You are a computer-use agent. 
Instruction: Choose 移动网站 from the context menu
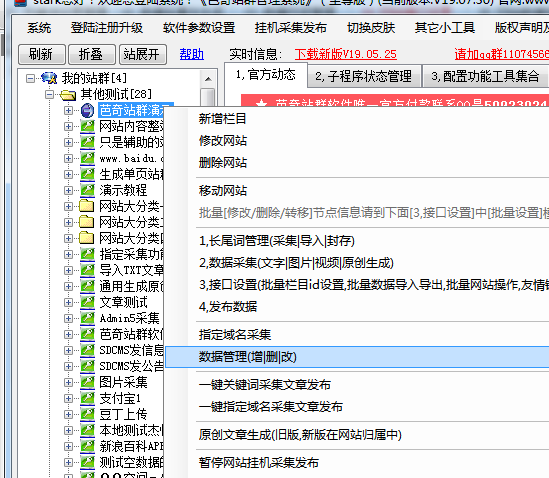click(223, 191)
